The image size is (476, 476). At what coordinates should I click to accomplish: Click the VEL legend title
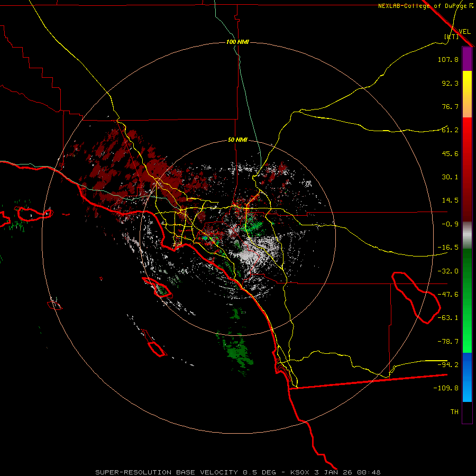(464, 31)
